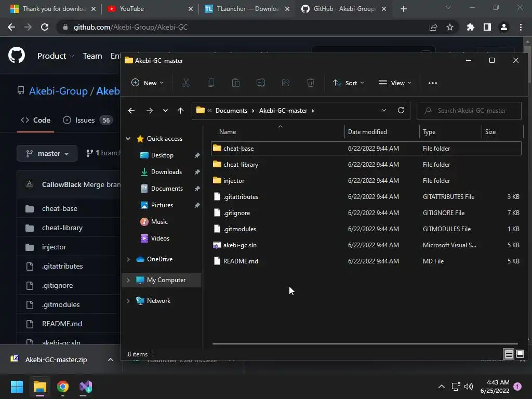Click the Documents breadcrumb in address bar
This screenshot has height=399, width=532.
coord(231,111)
